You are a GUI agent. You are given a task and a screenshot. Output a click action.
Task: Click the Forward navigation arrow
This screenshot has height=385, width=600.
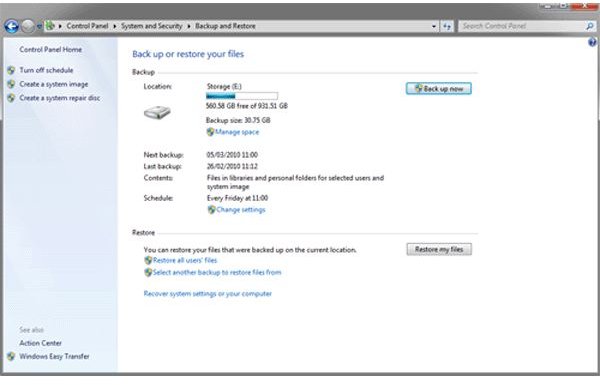point(28,26)
